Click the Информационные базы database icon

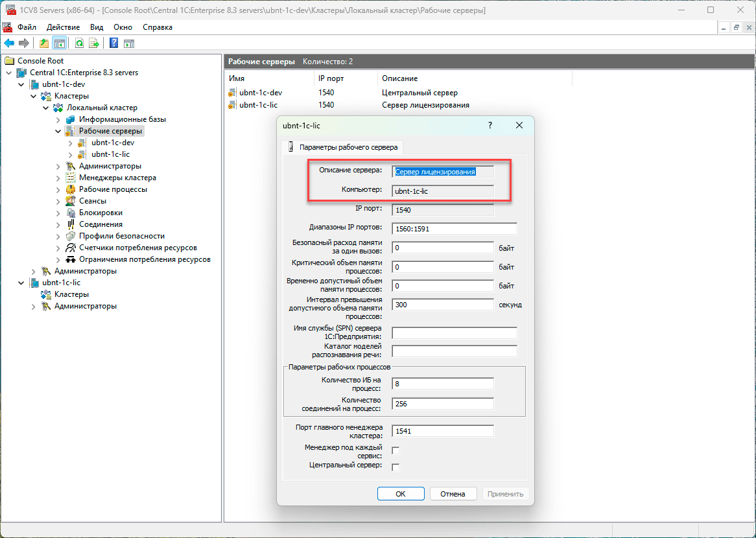[x=71, y=119]
